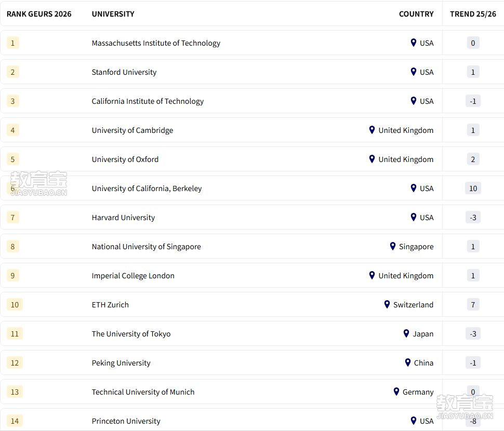Sort by the RANK GEURS 2026 header
The height and width of the screenshot is (431, 504).
tap(39, 14)
